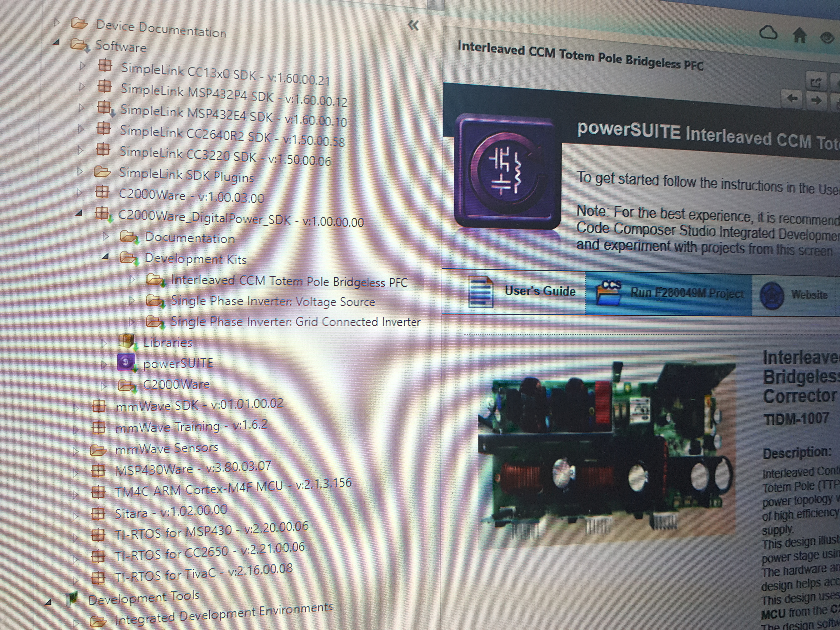Screen dimensions: 840x630
Task: Expand the Documentation folder
Action: point(106,237)
